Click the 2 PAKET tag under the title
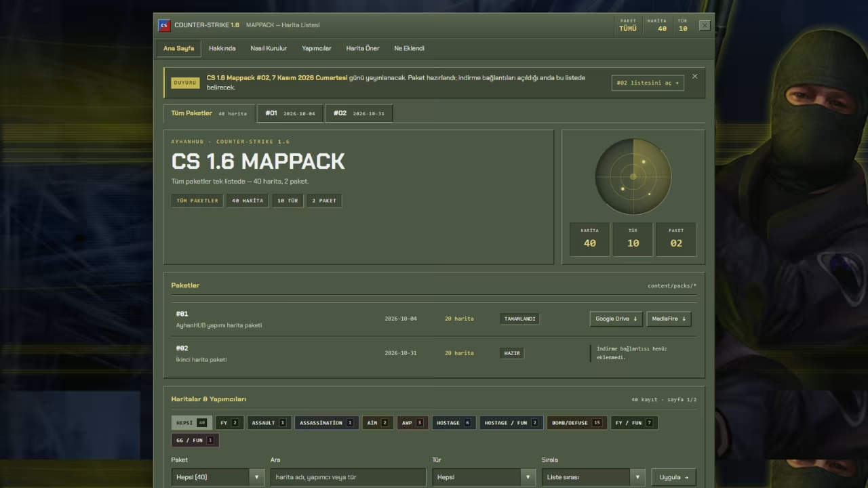Viewport: 868px width, 488px height. [x=324, y=201]
